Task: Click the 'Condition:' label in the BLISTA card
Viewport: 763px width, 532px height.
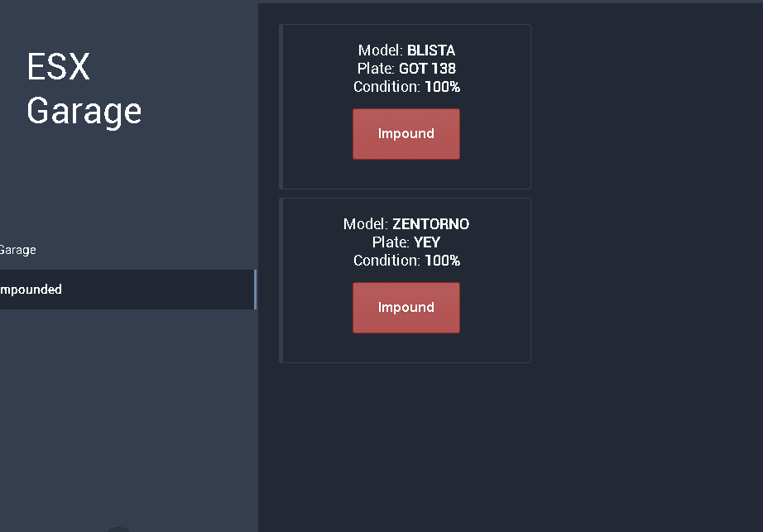Action: 387,87
